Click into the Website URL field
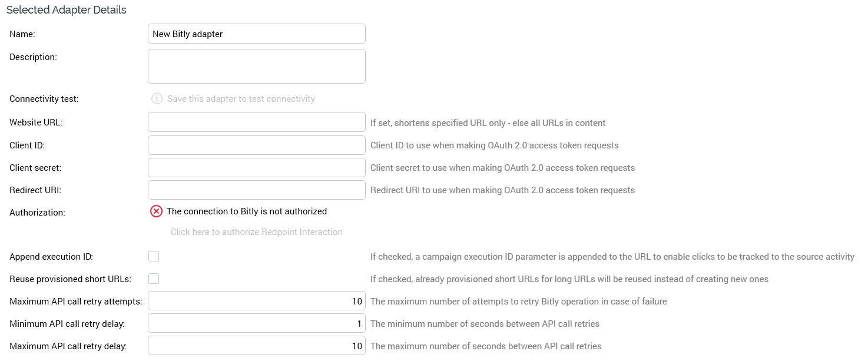The width and height of the screenshot is (868, 361). pos(256,122)
